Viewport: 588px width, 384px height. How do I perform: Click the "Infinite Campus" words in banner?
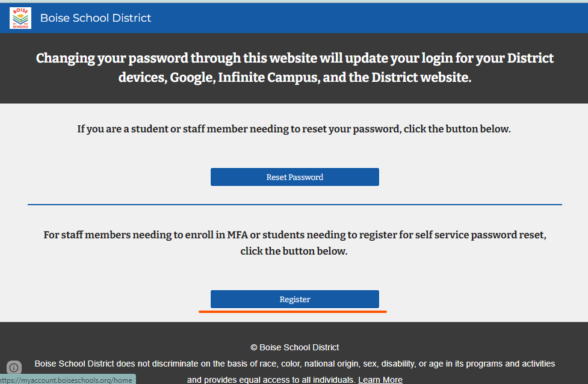268,77
